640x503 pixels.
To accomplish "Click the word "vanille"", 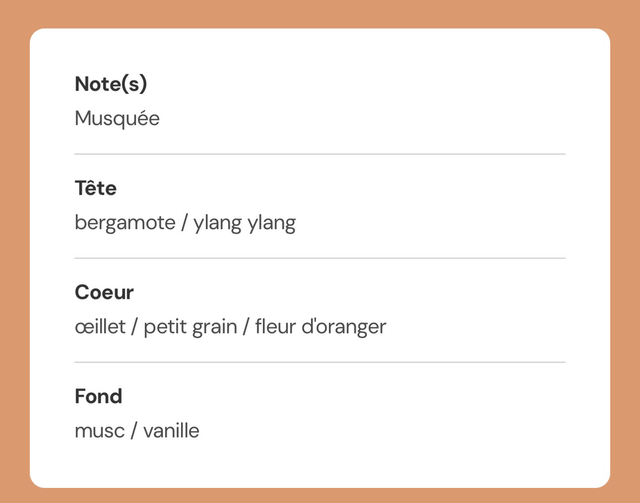I will pyautogui.click(x=171, y=431).
